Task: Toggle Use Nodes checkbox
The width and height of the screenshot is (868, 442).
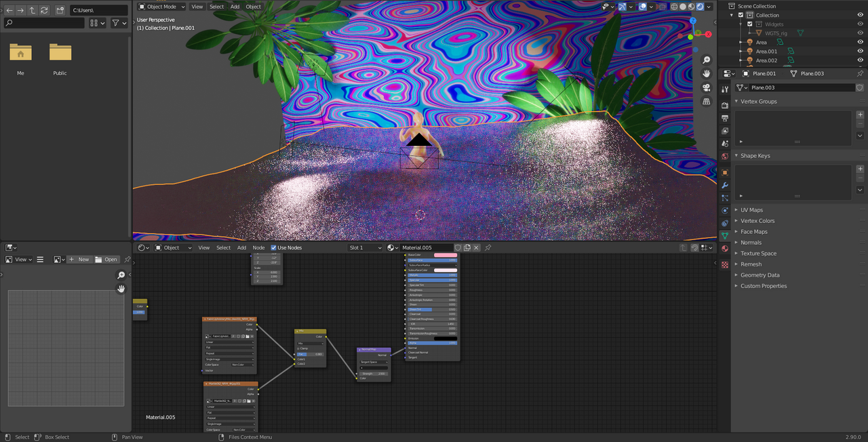Action: [274, 247]
